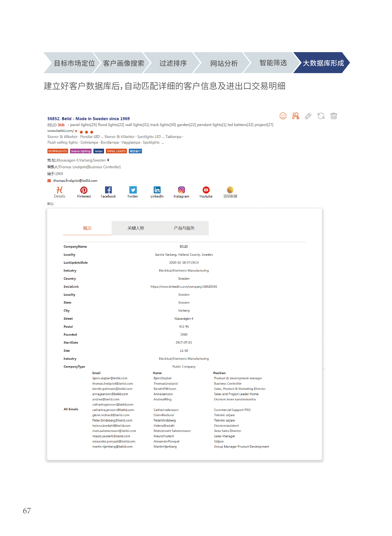Expand the arrow next to www.belid.com/
The width and height of the screenshot is (392, 536).
76,131
